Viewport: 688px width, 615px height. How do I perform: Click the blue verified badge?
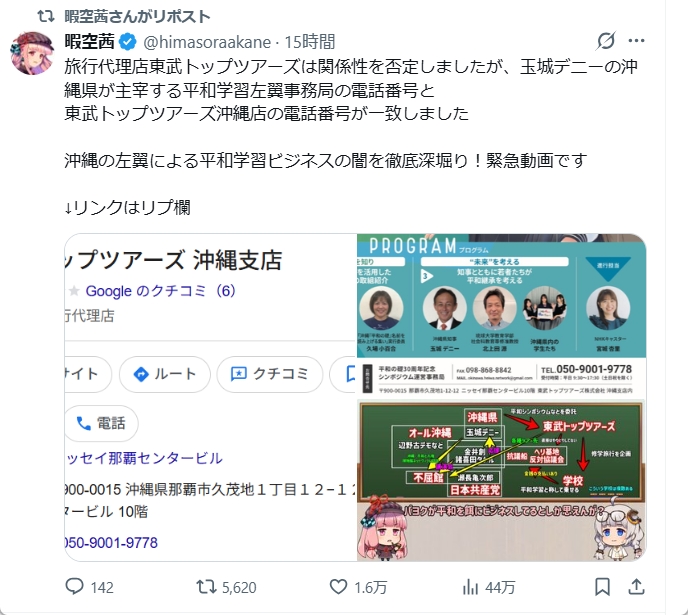[128, 42]
